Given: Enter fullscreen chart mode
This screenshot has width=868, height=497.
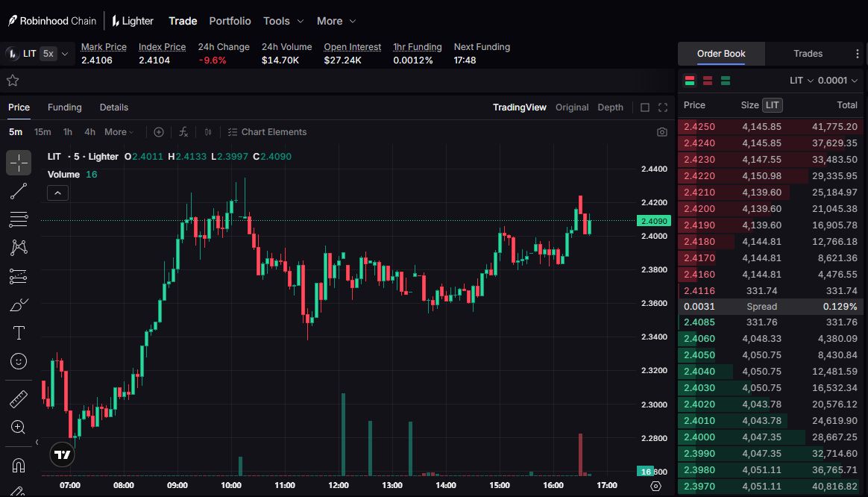Looking at the screenshot, I should coord(663,107).
